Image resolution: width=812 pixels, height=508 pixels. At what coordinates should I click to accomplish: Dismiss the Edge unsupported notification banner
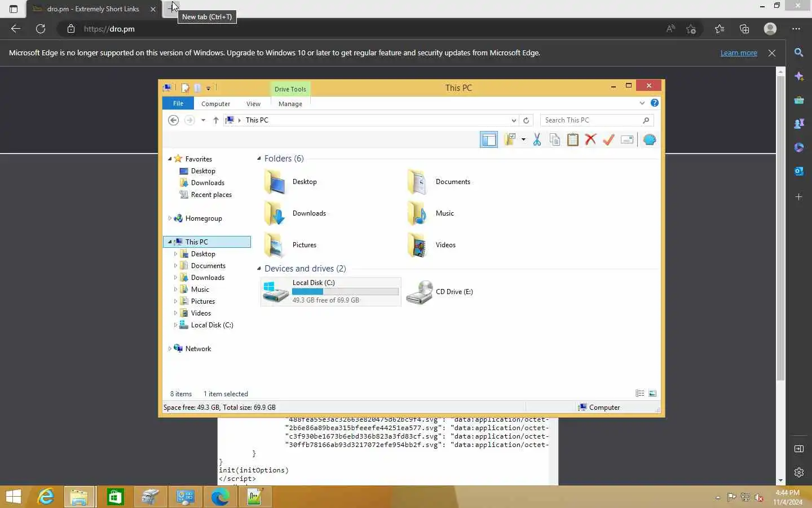click(772, 53)
